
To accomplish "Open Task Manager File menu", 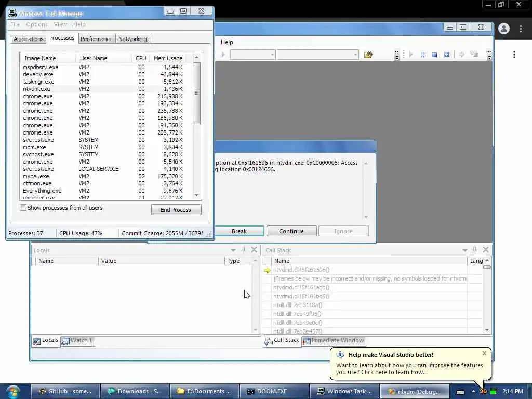I will point(15,24).
